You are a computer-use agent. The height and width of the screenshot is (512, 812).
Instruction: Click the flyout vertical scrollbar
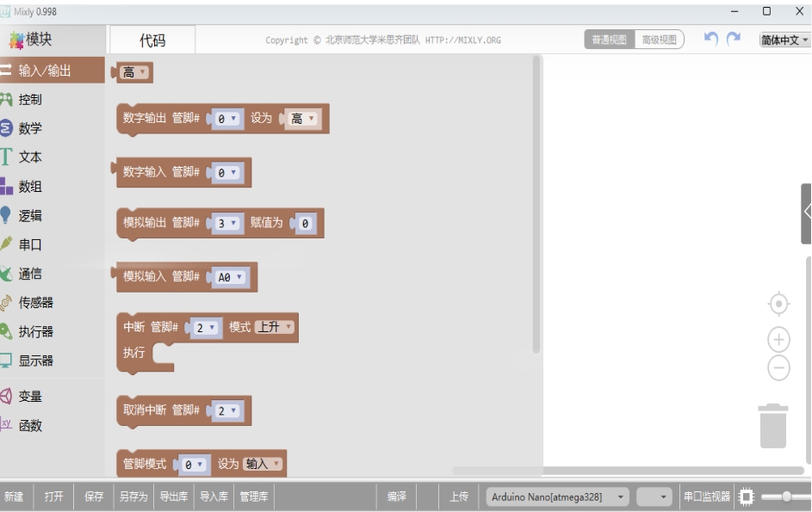[x=536, y=205]
